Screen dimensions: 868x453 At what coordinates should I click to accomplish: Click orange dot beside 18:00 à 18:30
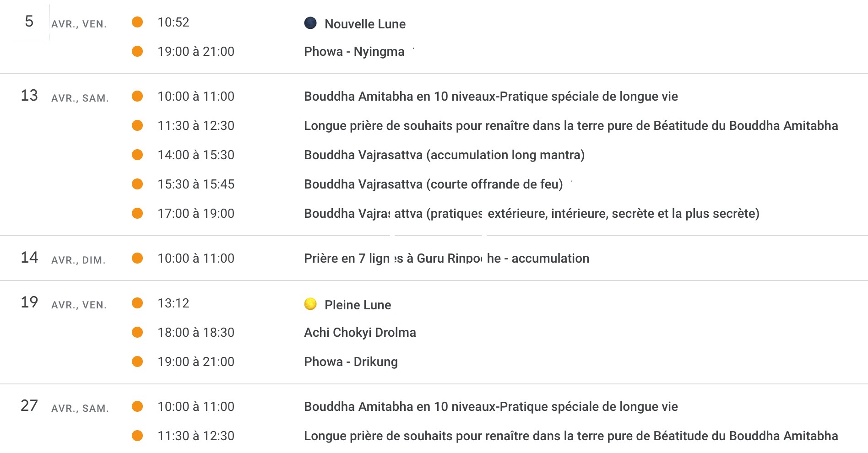137,332
